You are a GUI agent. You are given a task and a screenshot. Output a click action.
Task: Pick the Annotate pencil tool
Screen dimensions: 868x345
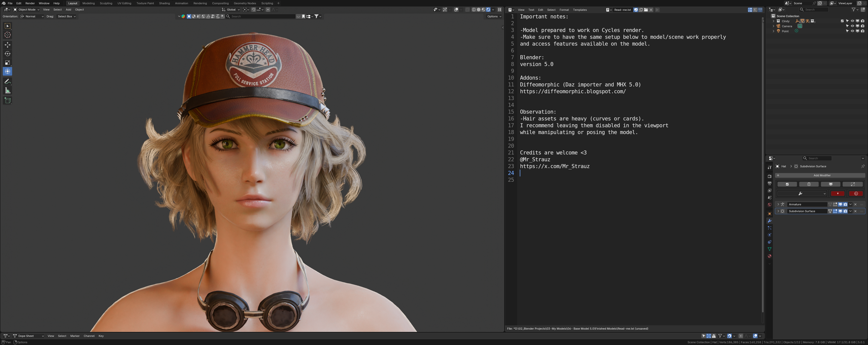(x=7, y=81)
